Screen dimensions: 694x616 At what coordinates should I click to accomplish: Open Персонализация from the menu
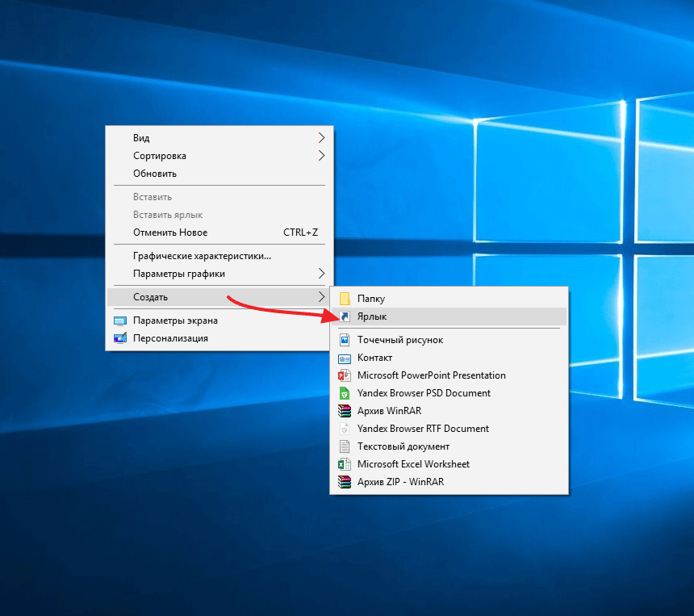(x=219, y=338)
